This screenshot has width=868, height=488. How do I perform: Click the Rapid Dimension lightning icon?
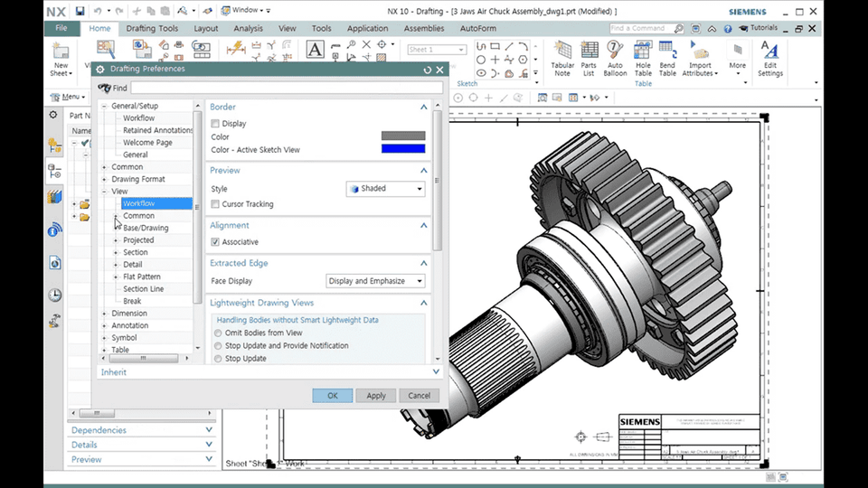pyautogui.click(x=236, y=48)
